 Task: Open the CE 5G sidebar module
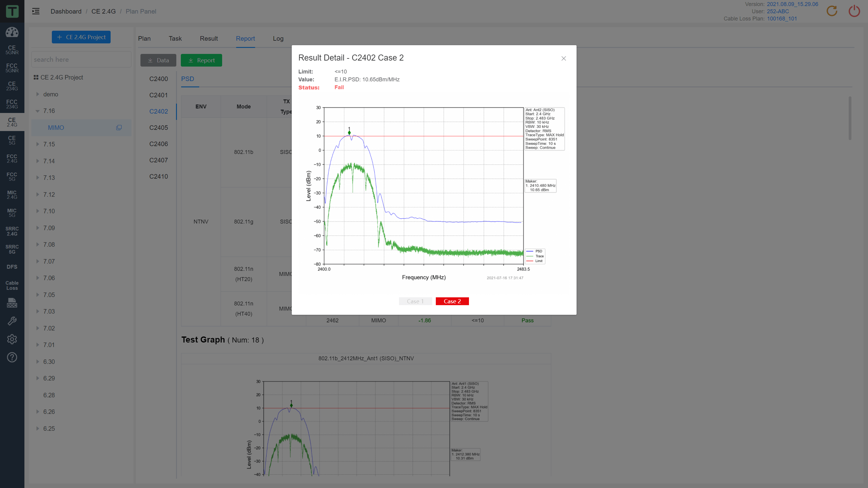[12, 140]
